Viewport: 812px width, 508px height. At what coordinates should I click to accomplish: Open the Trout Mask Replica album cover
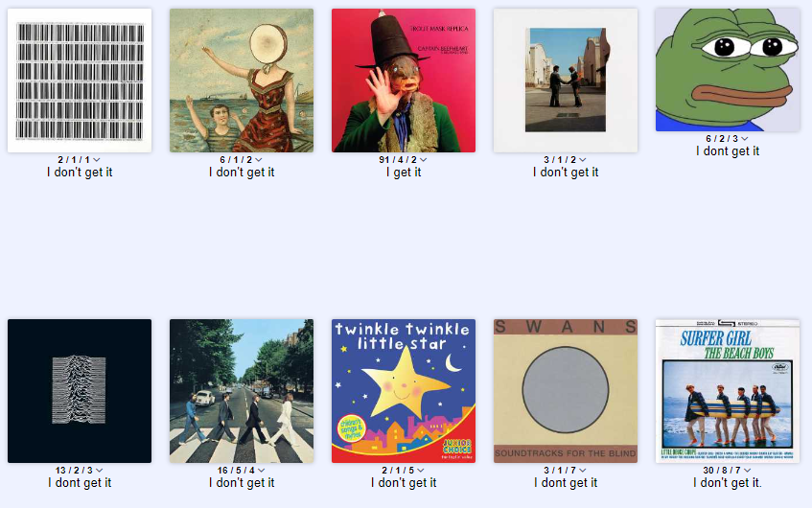[404, 81]
